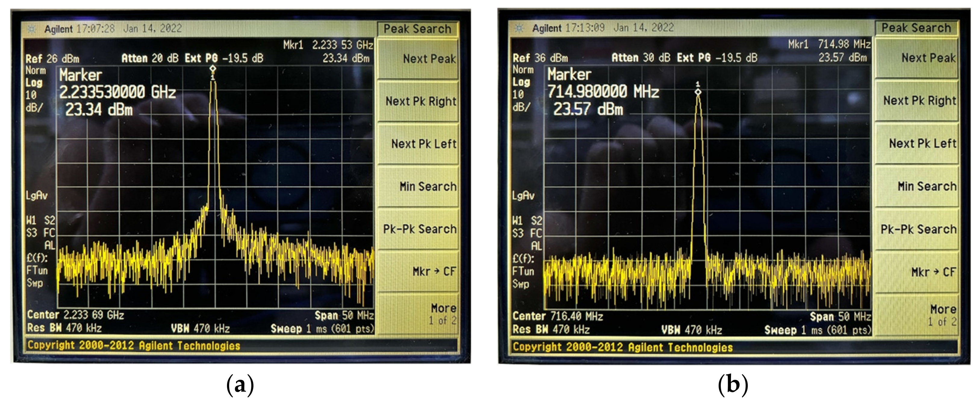Click the Agilent logo icon on right screen
This screenshot has width=980, height=404.
click(519, 28)
